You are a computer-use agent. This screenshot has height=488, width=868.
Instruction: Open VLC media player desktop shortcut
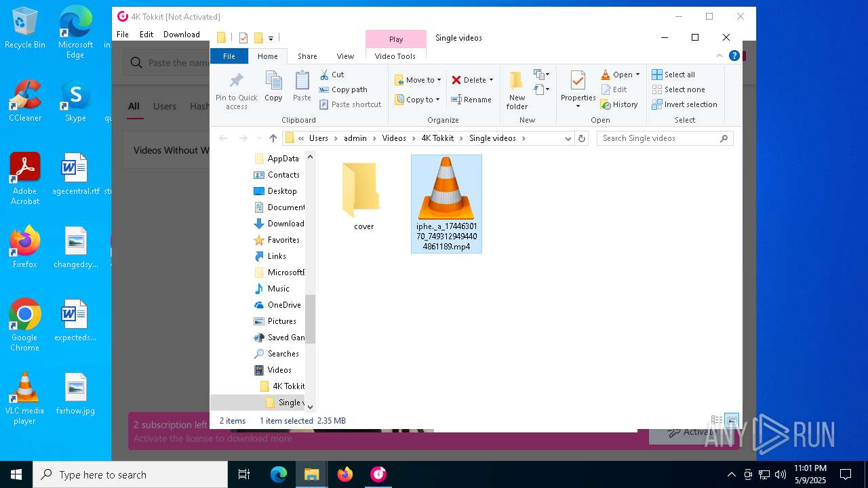[24, 399]
